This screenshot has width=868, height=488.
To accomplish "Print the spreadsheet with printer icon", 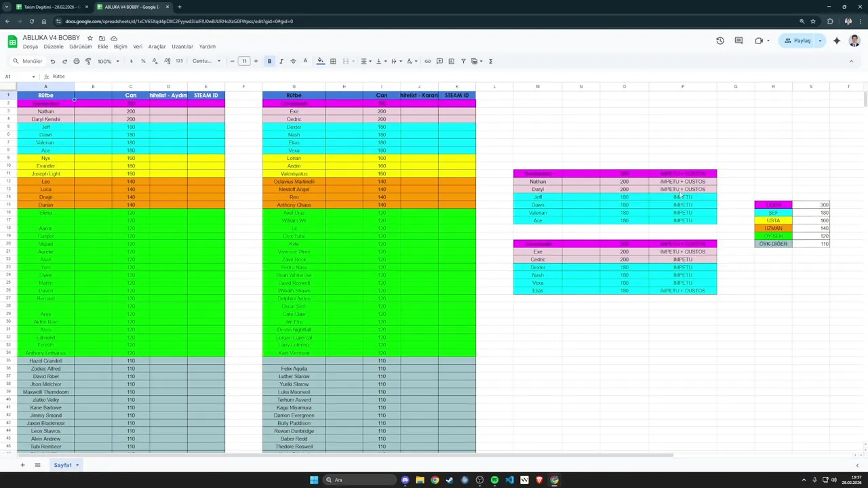I will (77, 61).
